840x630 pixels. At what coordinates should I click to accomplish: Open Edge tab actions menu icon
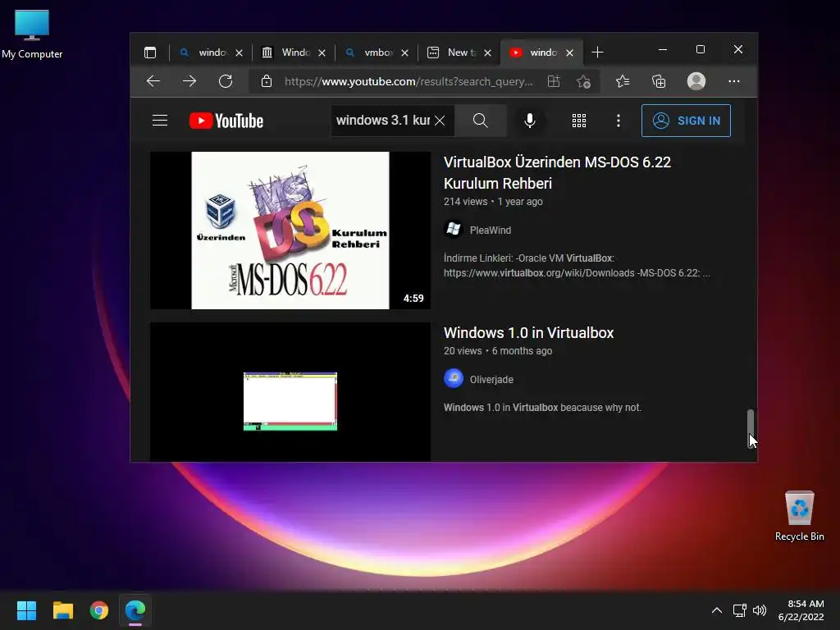coord(150,52)
